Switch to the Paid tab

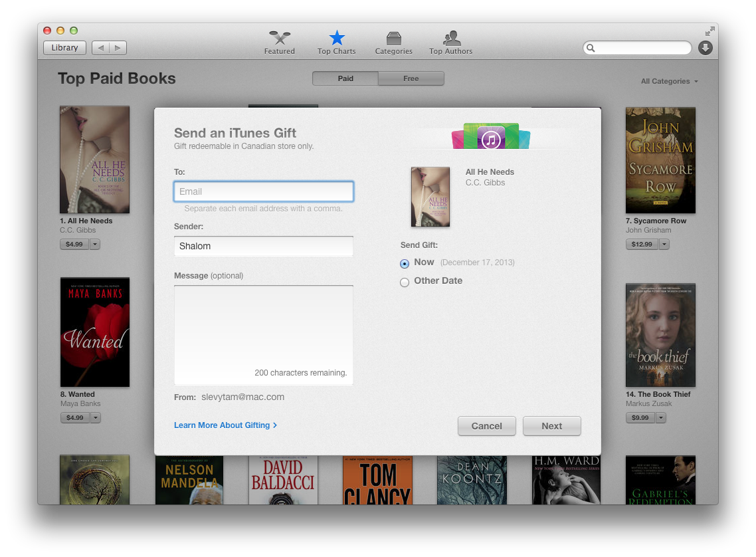point(345,78)
